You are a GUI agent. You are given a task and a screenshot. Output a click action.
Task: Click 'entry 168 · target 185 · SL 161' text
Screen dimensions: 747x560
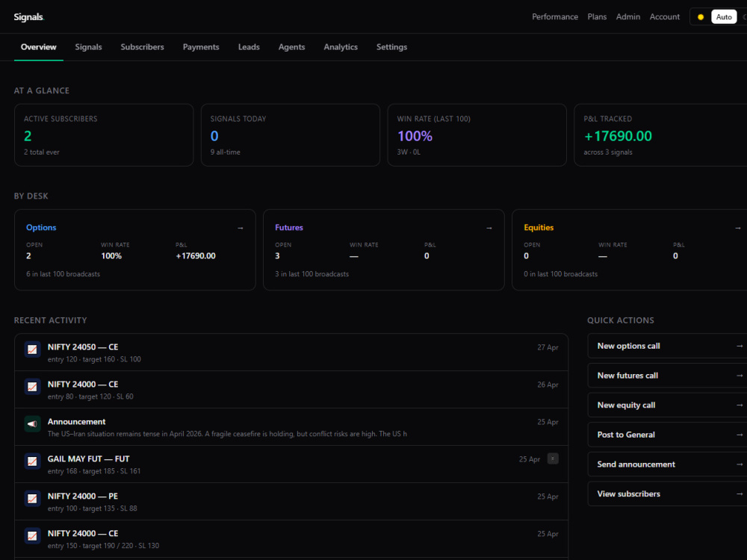[94, 471]
